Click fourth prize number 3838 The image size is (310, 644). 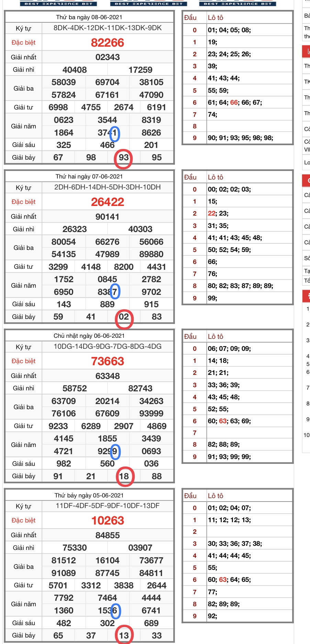coord(124,585)
